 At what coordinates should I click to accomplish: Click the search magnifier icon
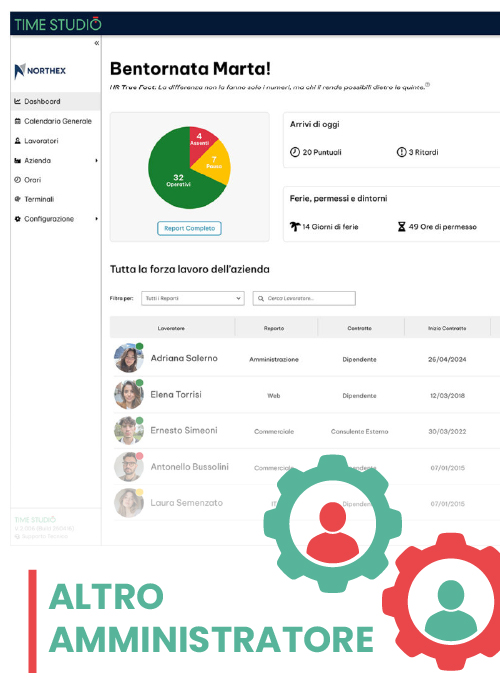tap(261, 298)
